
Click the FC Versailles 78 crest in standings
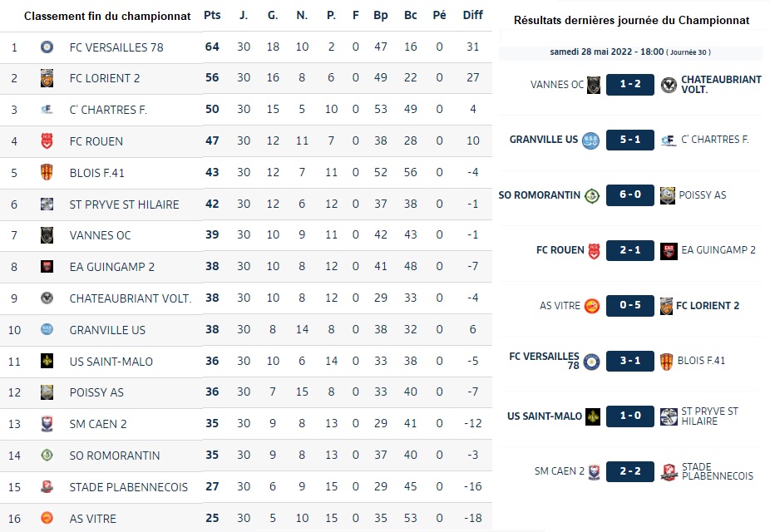47,47
